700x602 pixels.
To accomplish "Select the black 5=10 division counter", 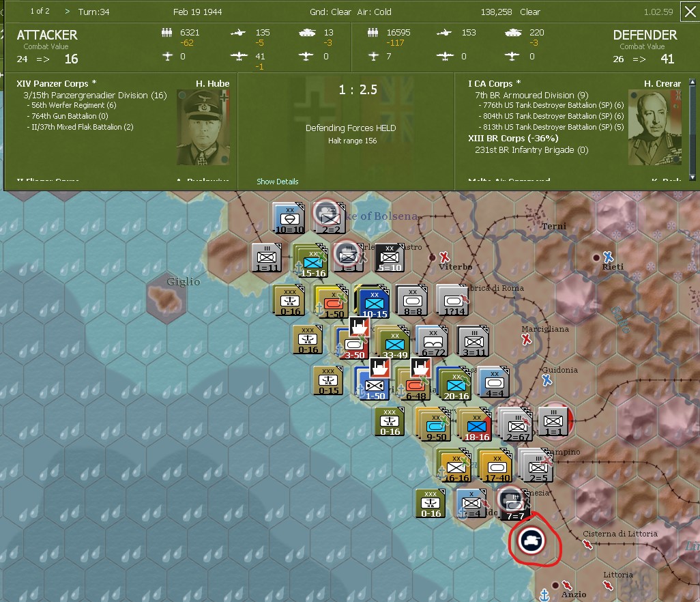I will click(390, 258).
